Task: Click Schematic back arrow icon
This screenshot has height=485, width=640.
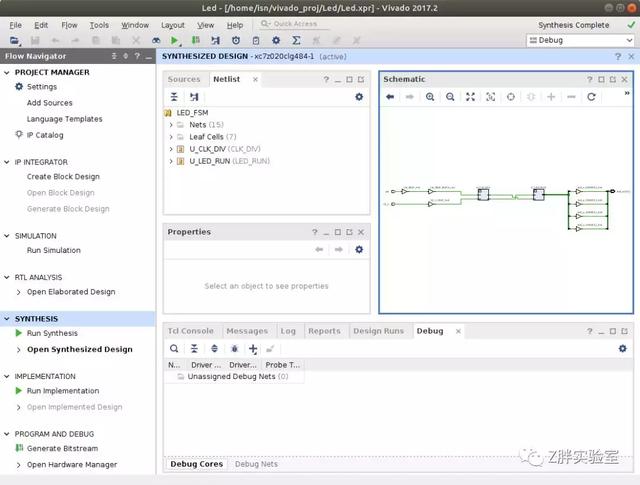Action: pyautogui.click(x=390, y=97)
